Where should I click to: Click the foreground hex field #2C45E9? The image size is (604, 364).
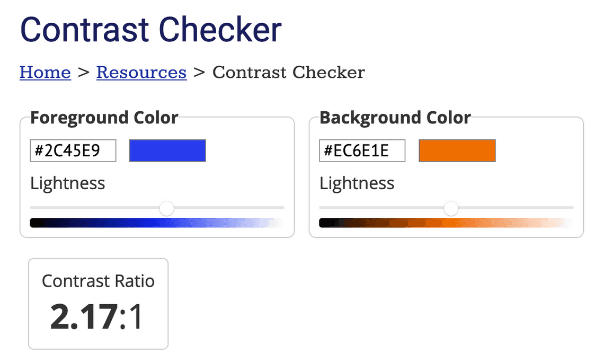point(73,151)
